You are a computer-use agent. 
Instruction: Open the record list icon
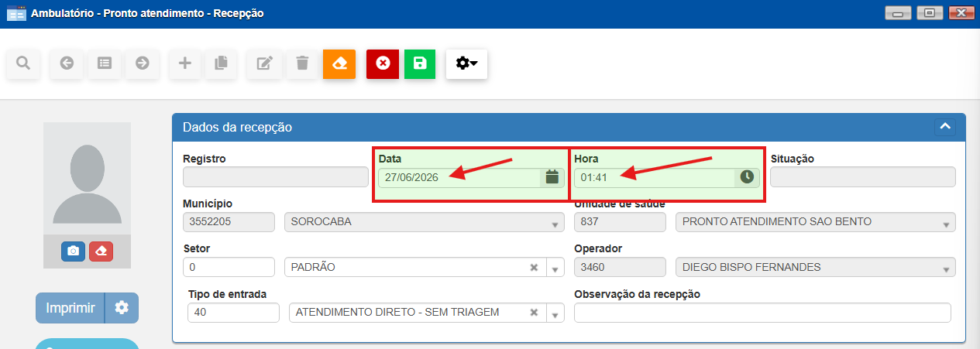click(x=105, y=63)
